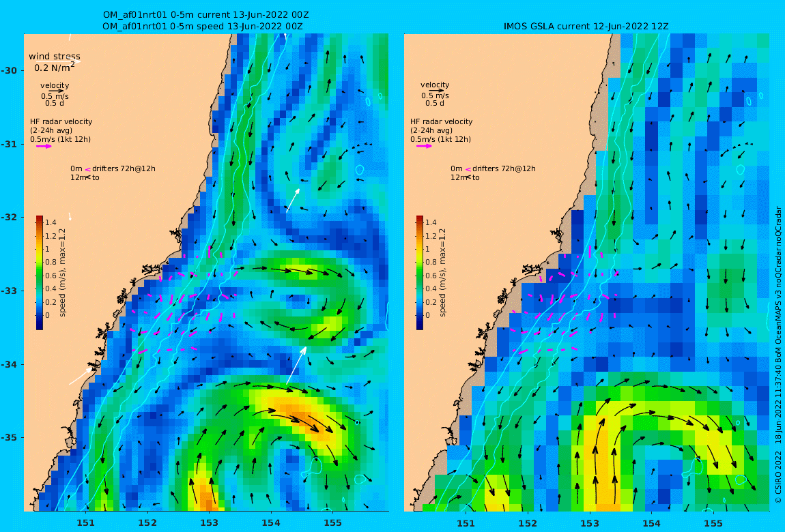Click the 152 longitude label under right map
The image size is (785, 532).
528,523
